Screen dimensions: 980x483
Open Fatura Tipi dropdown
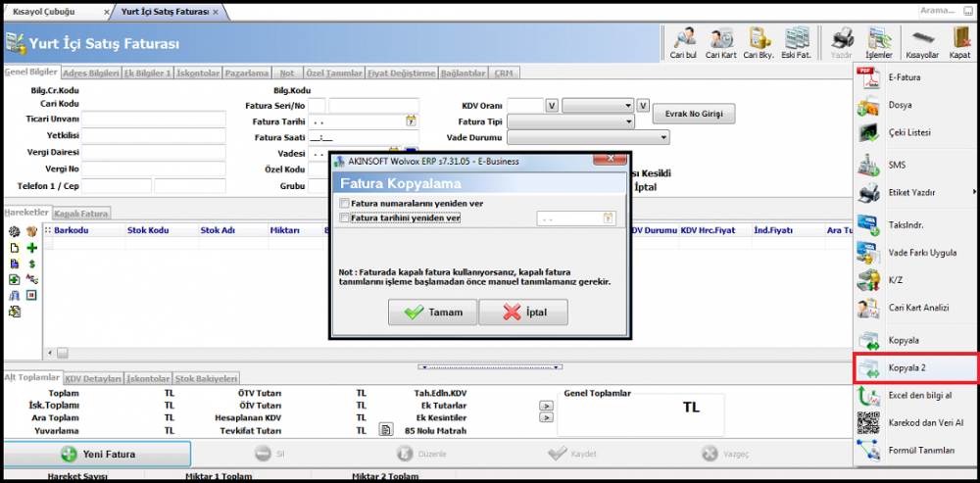coord(570,121)
